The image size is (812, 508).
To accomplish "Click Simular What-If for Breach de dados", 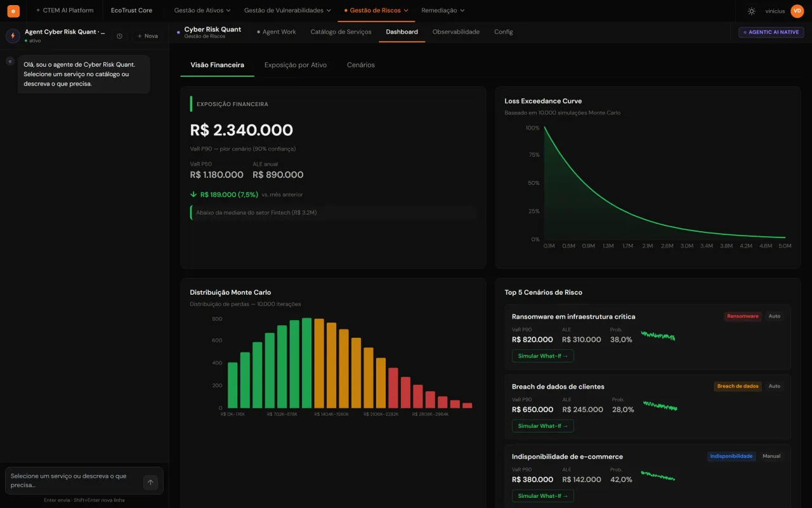I will 543,426.
